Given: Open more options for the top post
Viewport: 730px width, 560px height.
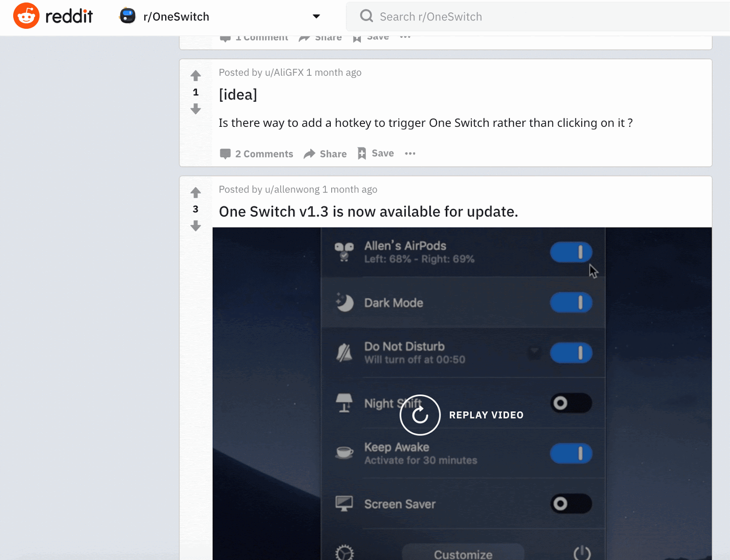Looking at the screenshot, I should [405, 37].
